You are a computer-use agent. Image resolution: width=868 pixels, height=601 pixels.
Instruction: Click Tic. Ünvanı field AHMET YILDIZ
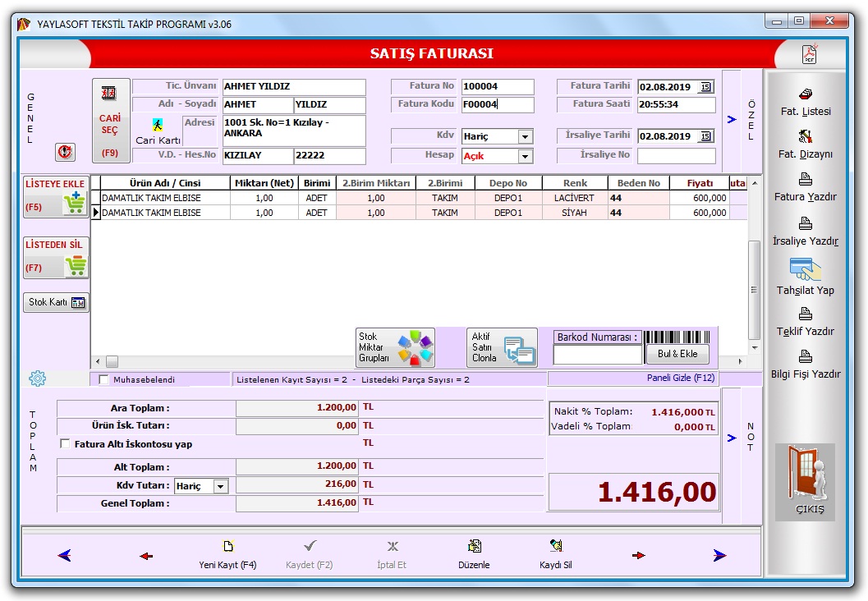click(x=294, y=86)
